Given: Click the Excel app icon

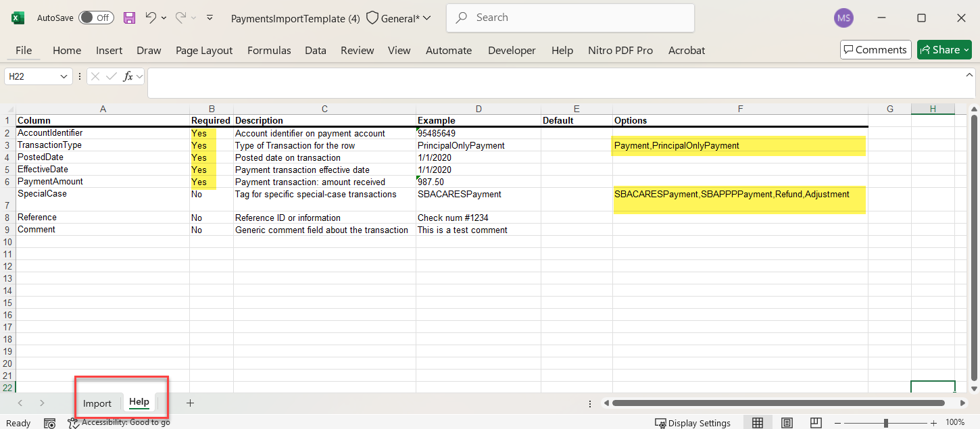Looking at the screenshot, I should tap(18, 18).
